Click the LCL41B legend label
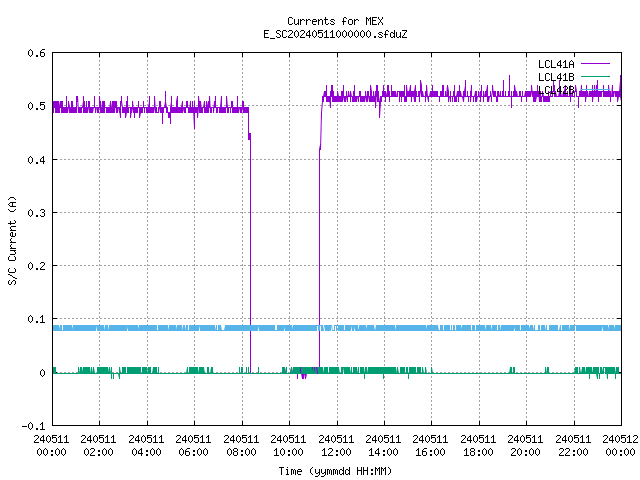Screen dimensions: 640x480 tap(556, 77)
